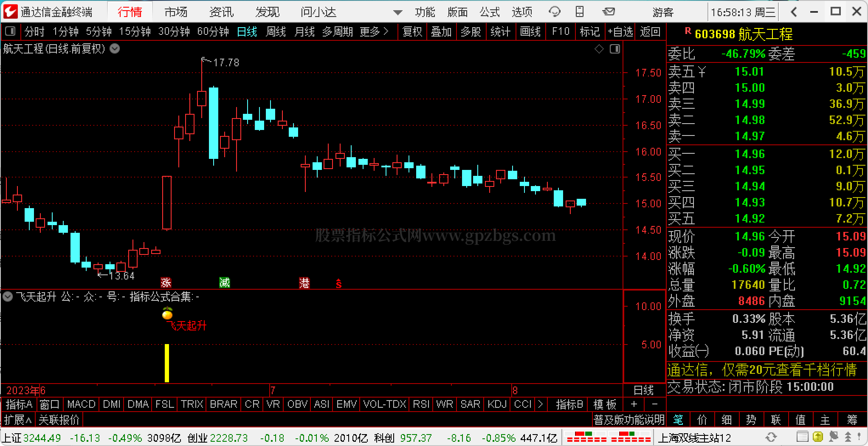Expand 更多 periods chevron

click(x=386, y=31)
